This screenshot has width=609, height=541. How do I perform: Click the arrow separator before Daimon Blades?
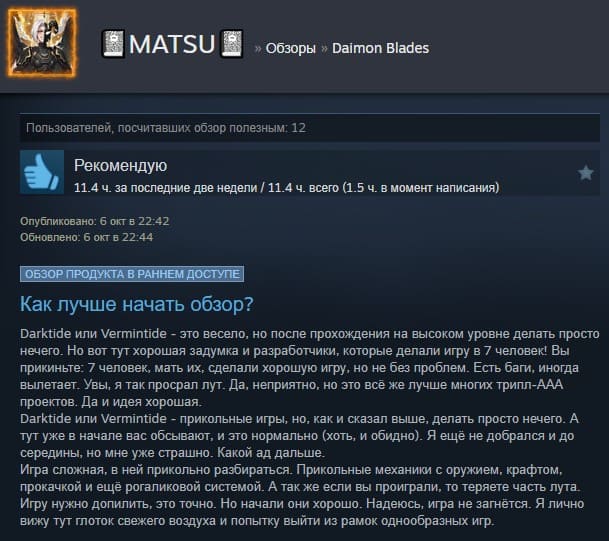324,49
